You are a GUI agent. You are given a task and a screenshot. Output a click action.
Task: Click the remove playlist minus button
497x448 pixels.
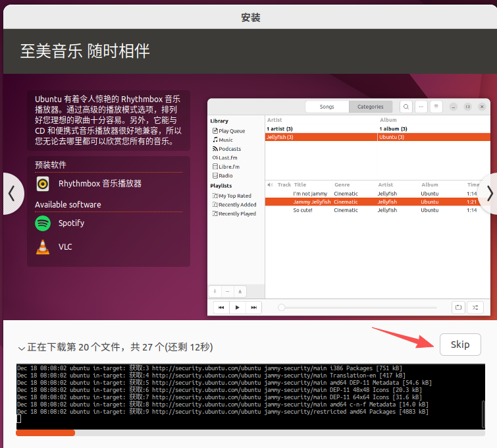point(227,291)
